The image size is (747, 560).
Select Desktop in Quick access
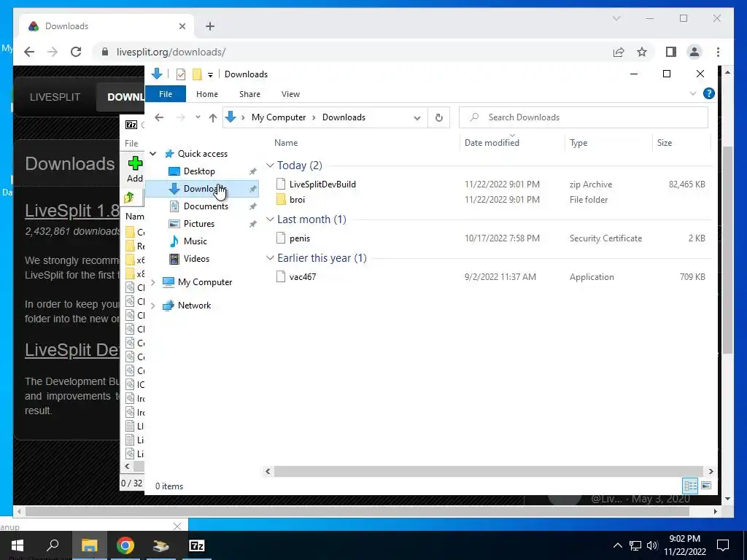(199, 171)
